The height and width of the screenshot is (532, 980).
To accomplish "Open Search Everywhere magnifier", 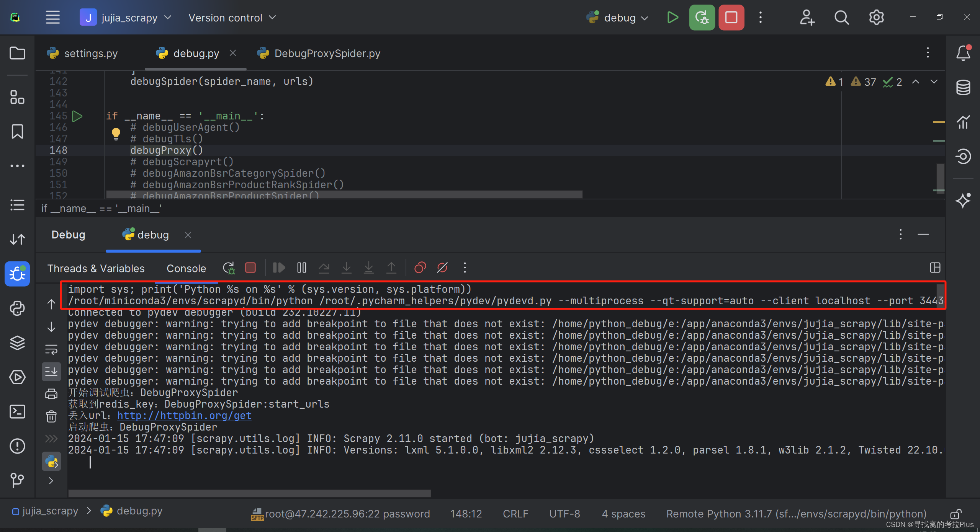I will (841, 18).
